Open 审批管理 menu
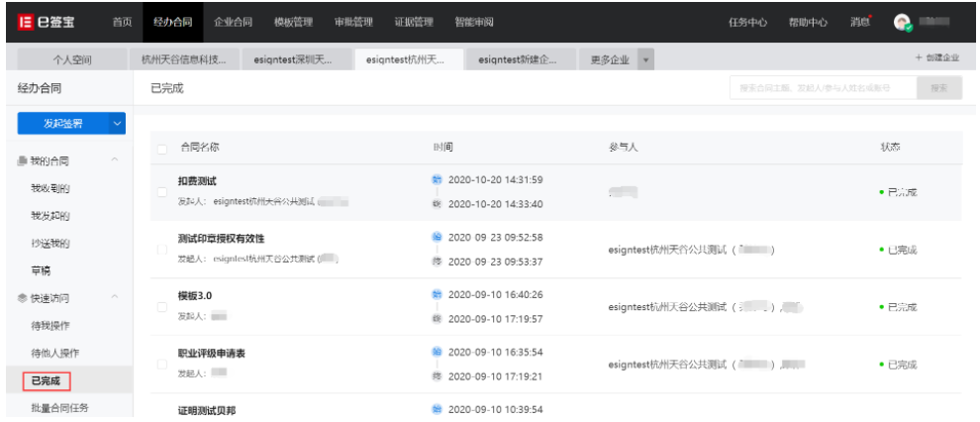 [353, 23]
